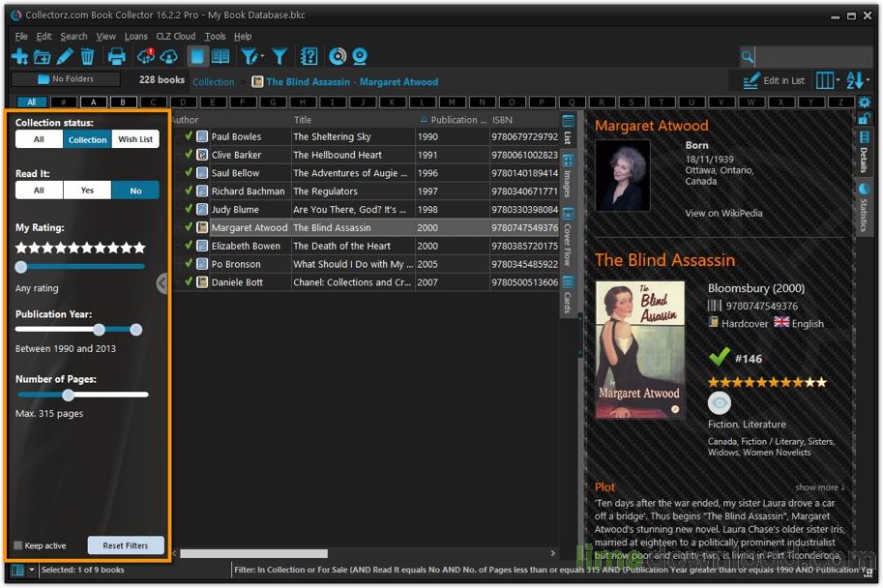Click the webcam barcode scanner icon
The height and width of the screenshot is (588, 883).
360,56
